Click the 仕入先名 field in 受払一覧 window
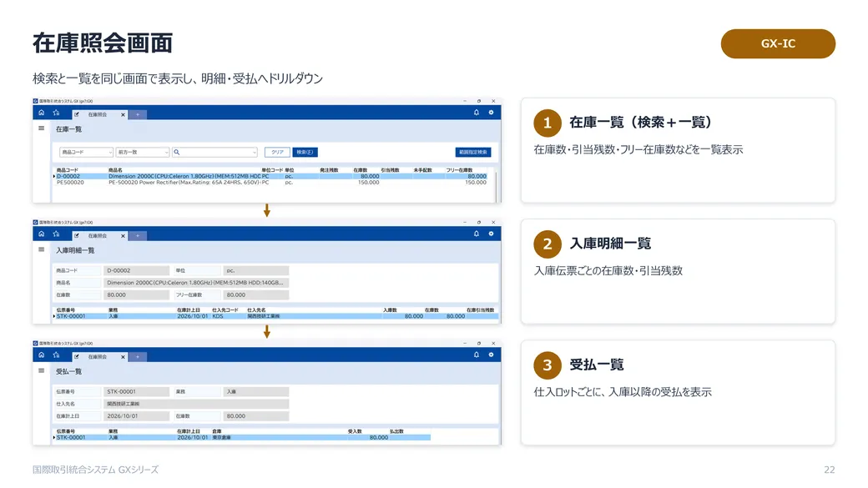 tap(196, 404)
